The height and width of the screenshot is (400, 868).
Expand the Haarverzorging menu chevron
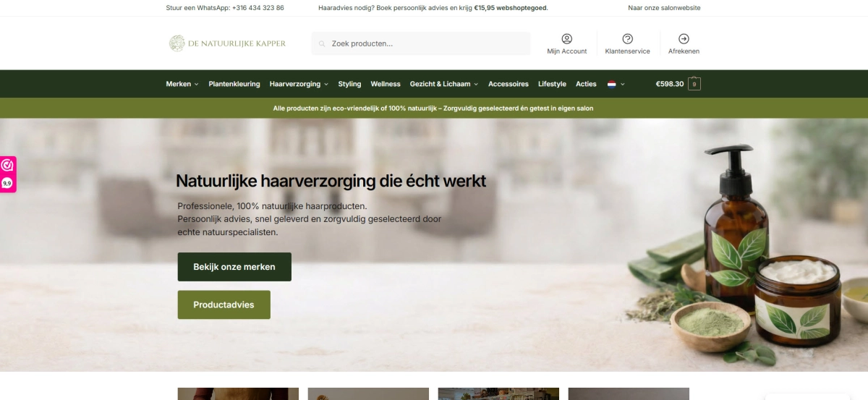(x=326, y=85)
